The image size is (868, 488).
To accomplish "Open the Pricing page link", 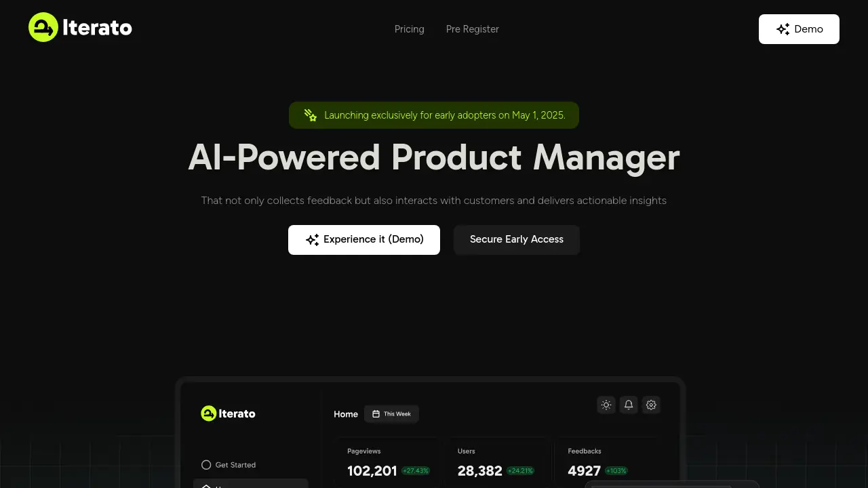I will coord(410,29).
